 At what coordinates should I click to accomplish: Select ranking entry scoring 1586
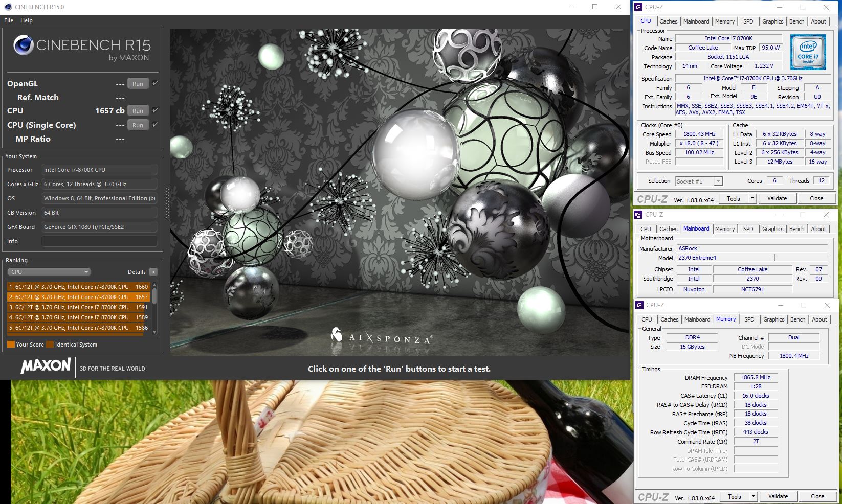tap(78, 328)
